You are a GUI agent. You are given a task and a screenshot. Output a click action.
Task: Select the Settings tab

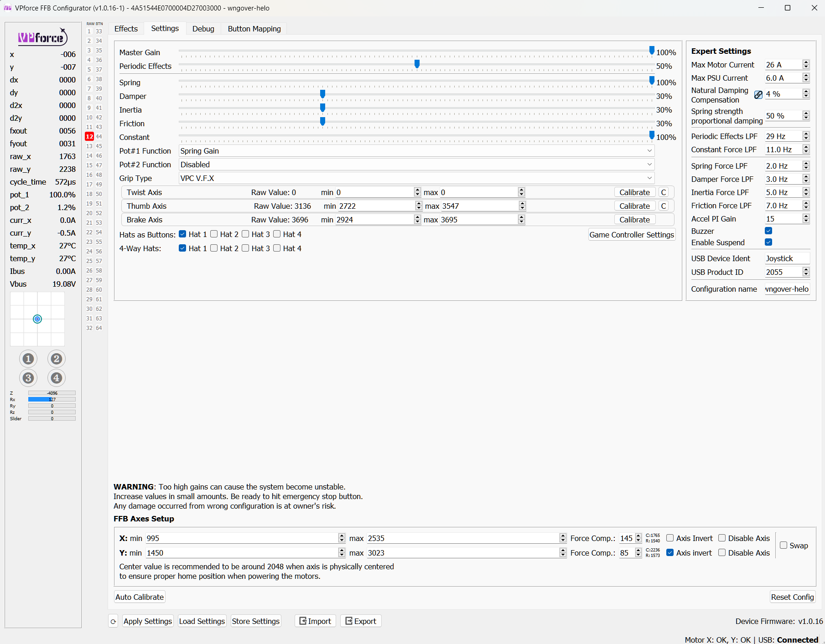(165, 28)
